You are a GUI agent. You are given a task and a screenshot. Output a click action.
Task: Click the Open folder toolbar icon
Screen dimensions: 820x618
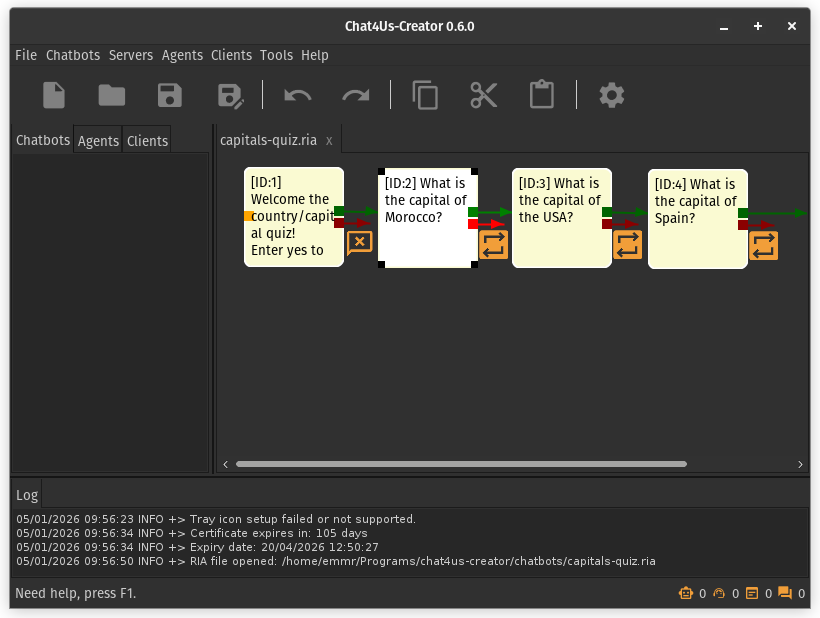click(x=111, y=95)
